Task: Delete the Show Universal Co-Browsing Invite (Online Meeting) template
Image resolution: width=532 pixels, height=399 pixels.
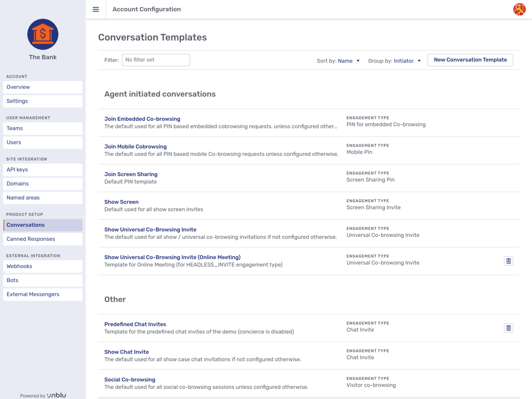Action: click(x=508, y=261)
